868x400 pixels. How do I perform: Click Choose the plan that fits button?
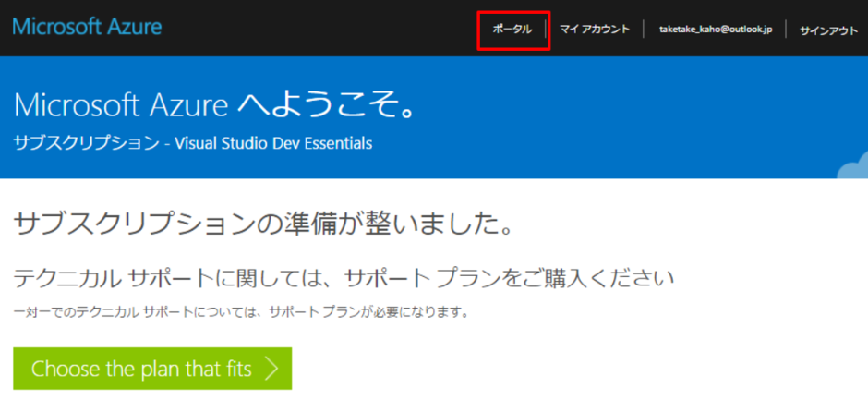tap(152, 369)
